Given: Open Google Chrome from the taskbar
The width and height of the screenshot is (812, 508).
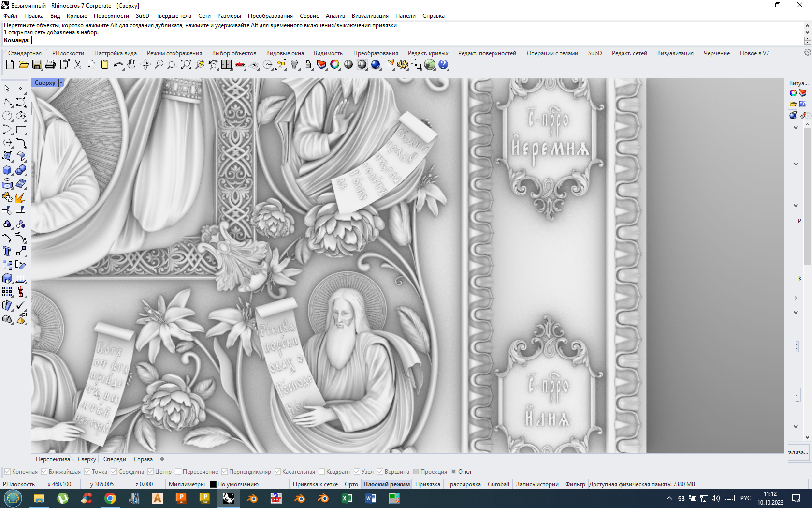Looking at the screenshot, I should 110,498.
